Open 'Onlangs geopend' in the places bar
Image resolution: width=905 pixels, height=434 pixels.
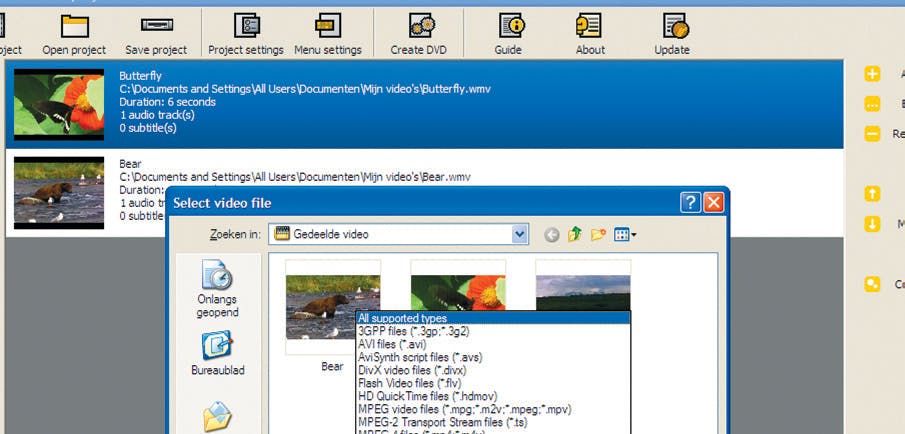point(217,289)
